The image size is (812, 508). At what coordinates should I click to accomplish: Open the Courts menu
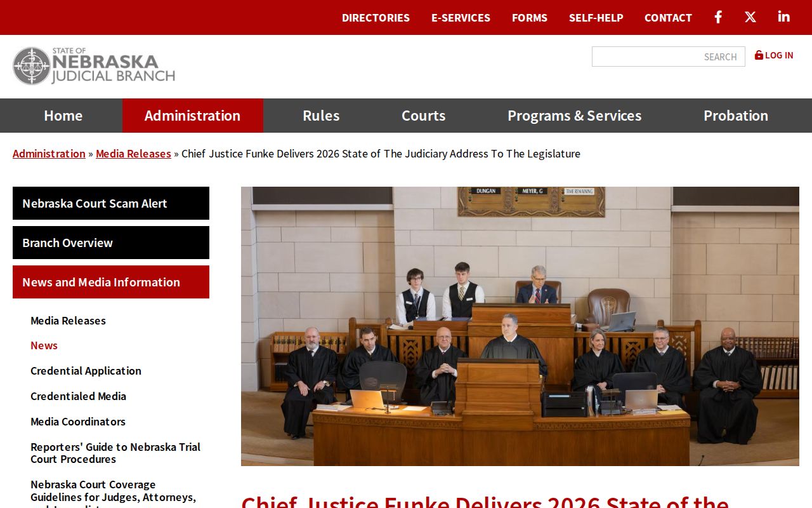point(424,116)
